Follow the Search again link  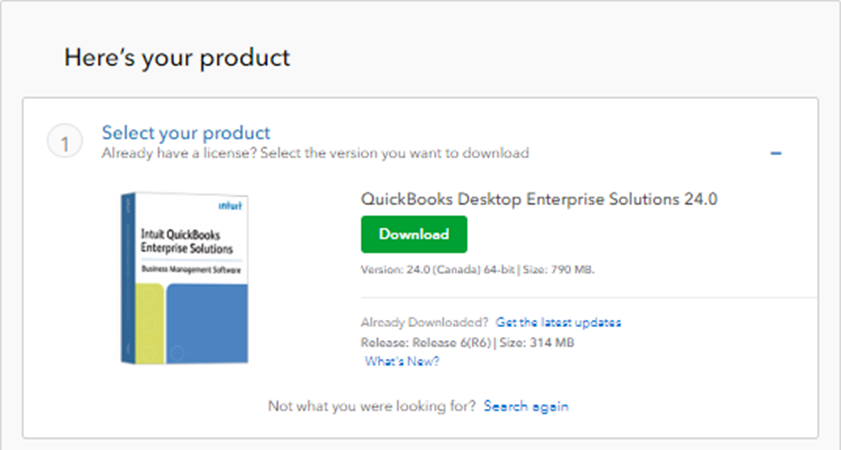point(526,407)
